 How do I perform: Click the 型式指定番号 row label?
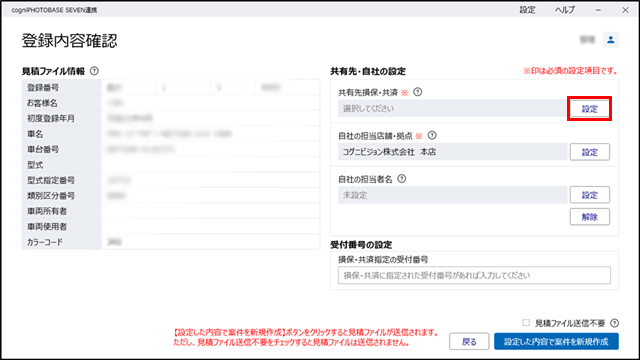(51, 180)
